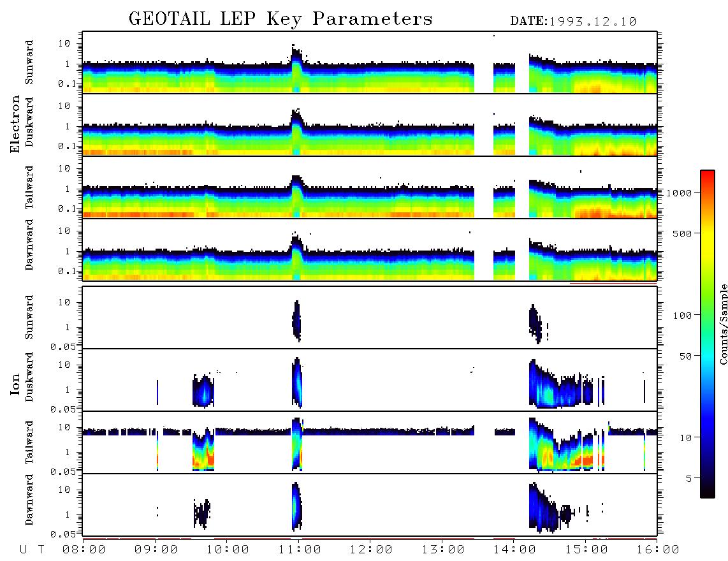The image size is (728, 561).
Task: Select the Ion Dawnward panel label
Action: click(x=29, y=500)
